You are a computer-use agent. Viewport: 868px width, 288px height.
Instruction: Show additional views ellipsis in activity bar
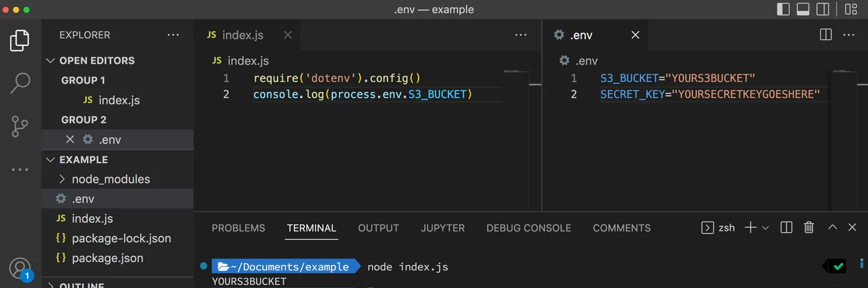point(20,169)
